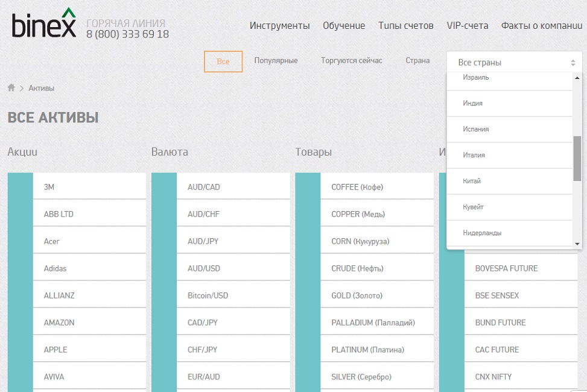Open CNX NIFTY index

(x=521, y=376)
